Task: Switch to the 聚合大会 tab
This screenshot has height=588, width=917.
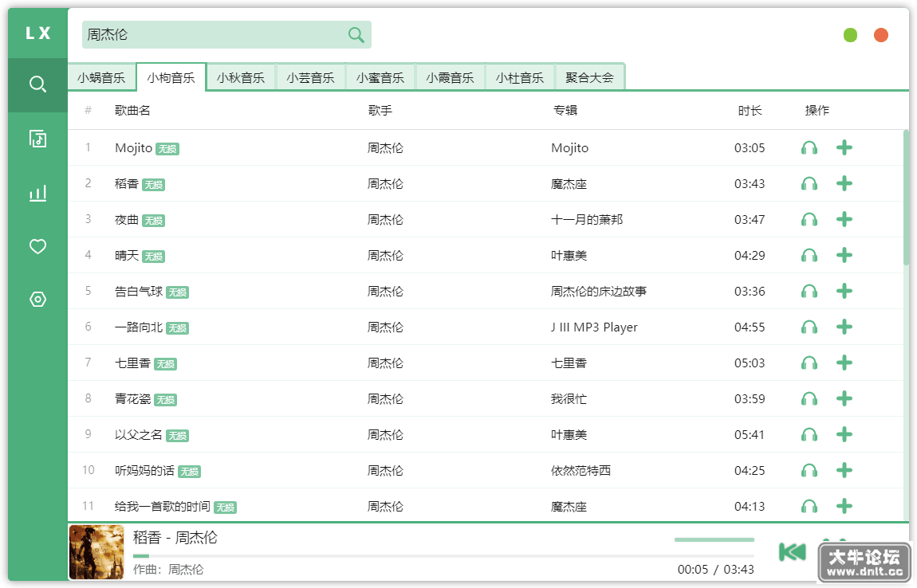Action: pyautogui.click(x=589, y=78)
